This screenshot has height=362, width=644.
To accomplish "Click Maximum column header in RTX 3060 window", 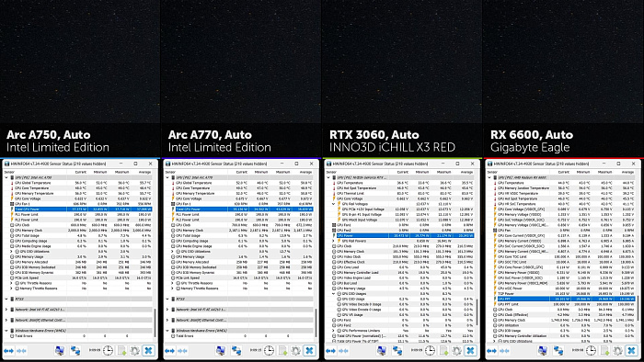I will coord(443,172).
